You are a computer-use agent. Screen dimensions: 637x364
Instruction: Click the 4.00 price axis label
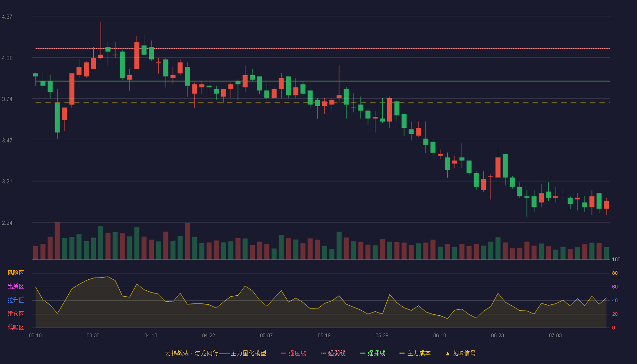(x=7, y=58)
